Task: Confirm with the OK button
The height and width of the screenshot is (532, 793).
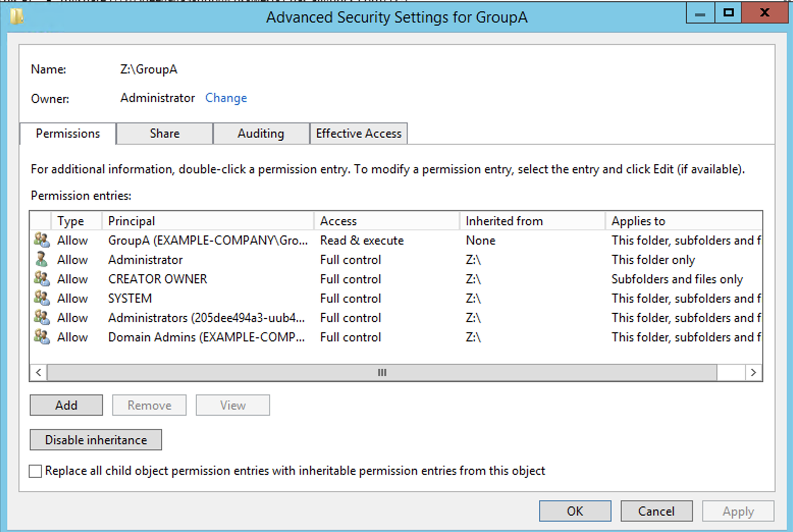Action: 575,511
